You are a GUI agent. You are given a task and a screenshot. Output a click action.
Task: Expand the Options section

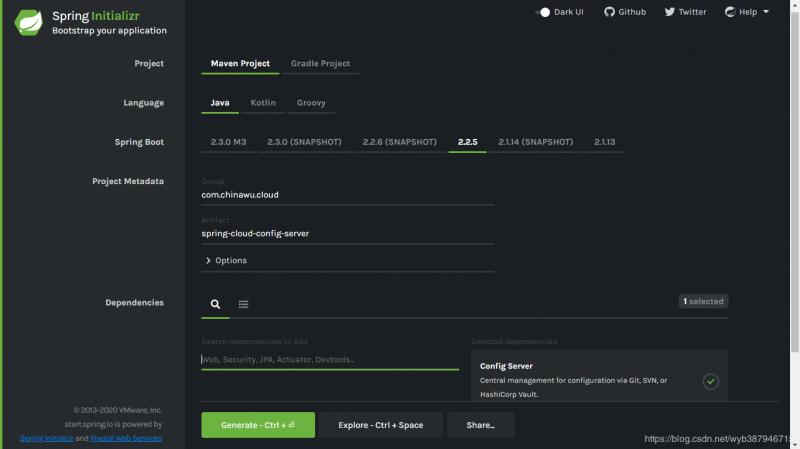tap(226, 261)
